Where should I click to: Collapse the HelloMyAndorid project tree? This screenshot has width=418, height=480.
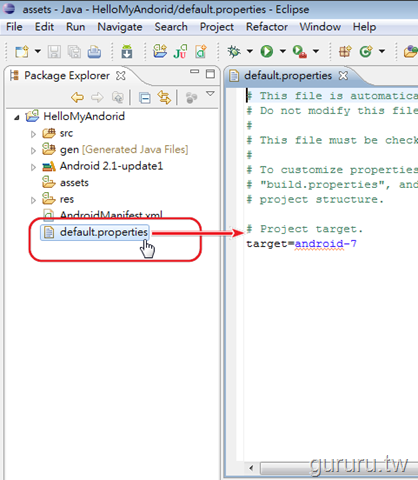click(17, 117)
